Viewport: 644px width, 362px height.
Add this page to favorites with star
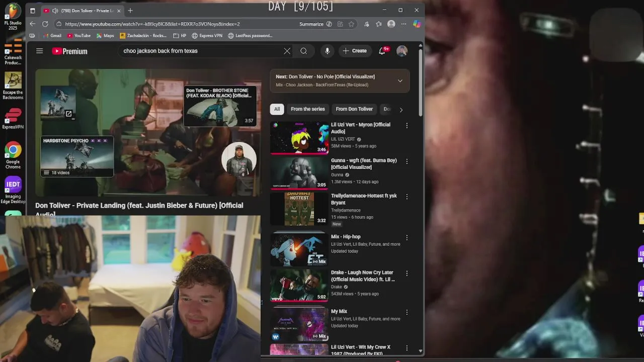click(x=351, y=24)
